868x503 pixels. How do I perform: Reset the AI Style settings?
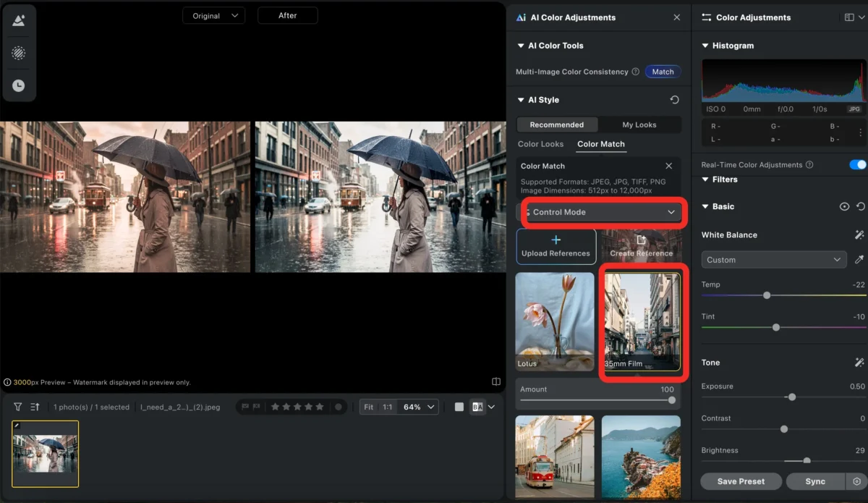click(x=674, y=100)
